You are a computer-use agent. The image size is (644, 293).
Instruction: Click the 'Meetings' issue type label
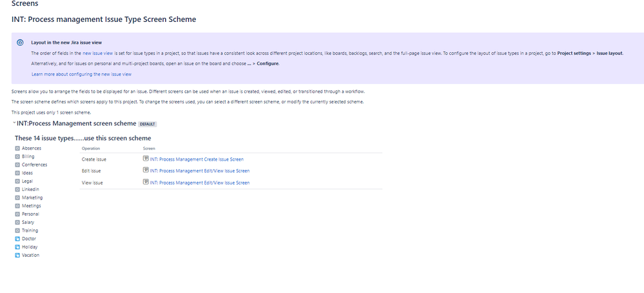[x=31, y=206]
